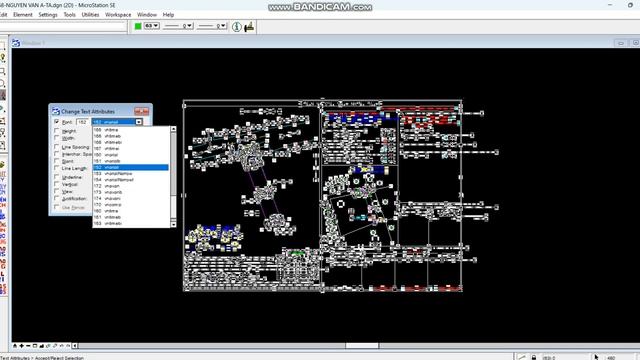The width and height of the screenshot is (640, 360).
Task: Click the Fit View icon on the view bar
Action: coord(41,346)
